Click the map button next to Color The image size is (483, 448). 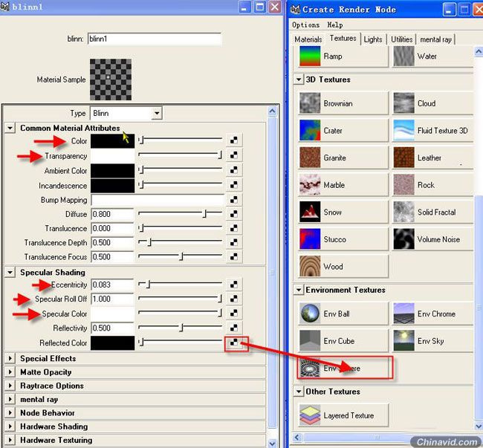point(234,140)
